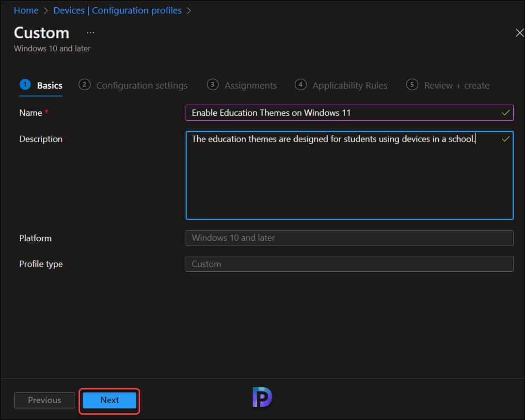The height and width of the screenshot is (420, 525).
Task: Go to Review + create step
Action: click(447, 85)
